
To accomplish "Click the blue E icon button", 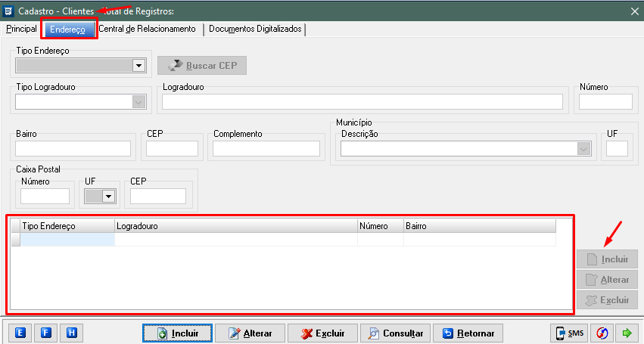I will tap(21, 333).
